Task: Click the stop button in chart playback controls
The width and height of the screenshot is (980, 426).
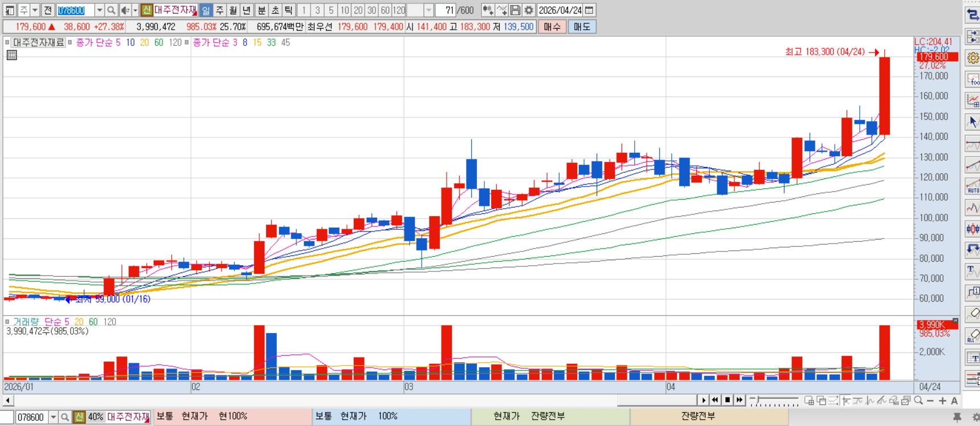Action: click(728, 400)
